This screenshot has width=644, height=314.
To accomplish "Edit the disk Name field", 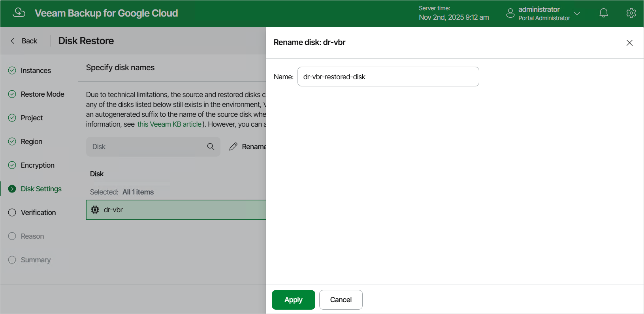I will [x=388, y=77].
